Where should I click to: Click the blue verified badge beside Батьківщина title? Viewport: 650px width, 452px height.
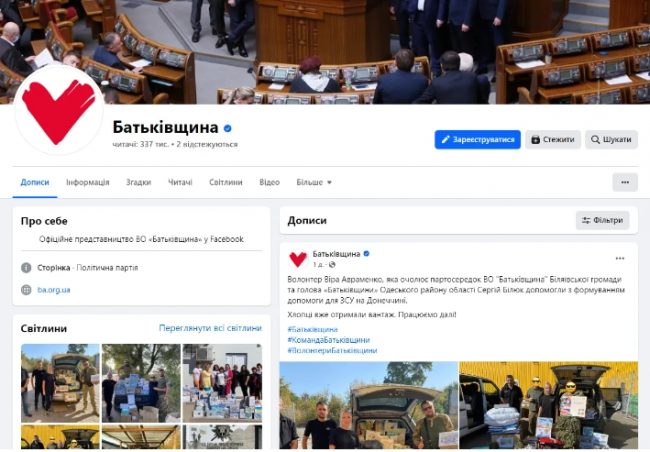pyautogui.click(x=227, y=128)
